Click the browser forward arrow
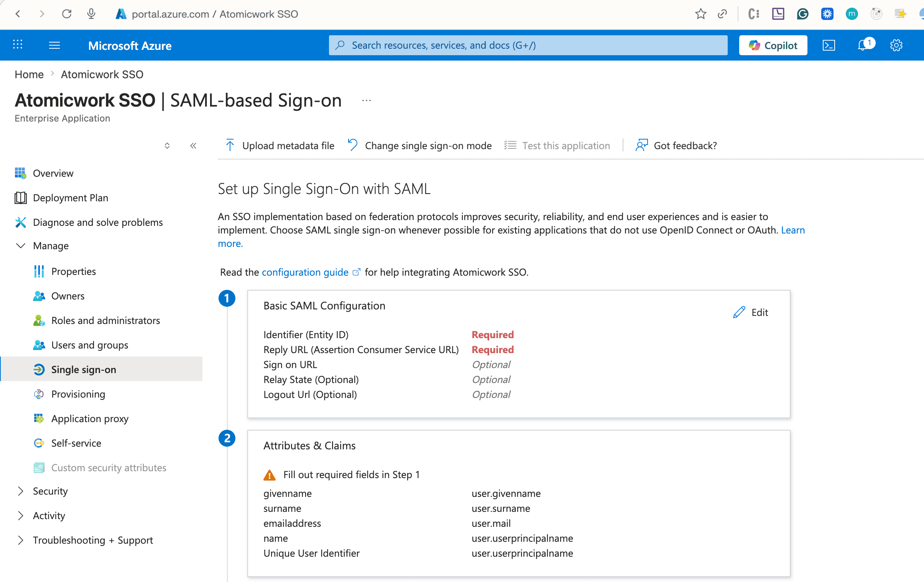 [x=42, y=14]
